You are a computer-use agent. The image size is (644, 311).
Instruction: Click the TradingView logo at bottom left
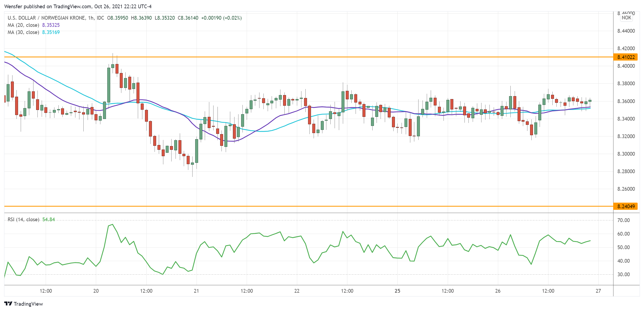(24, 304)
